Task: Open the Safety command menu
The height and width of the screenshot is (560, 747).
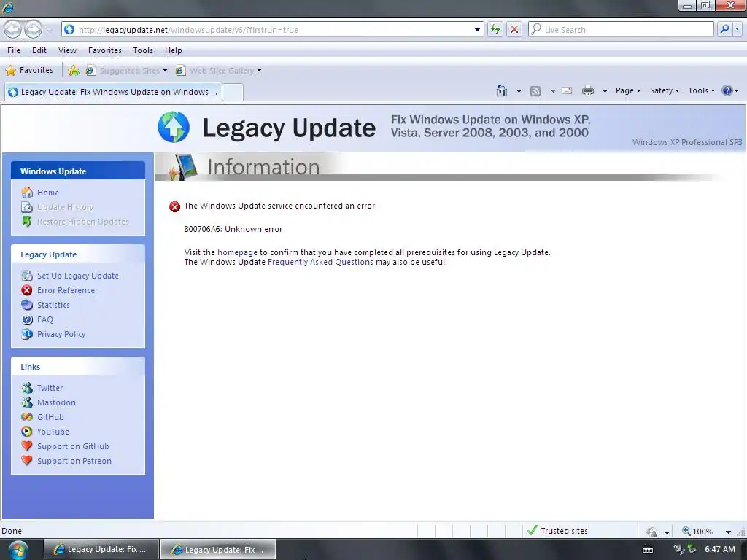Action: [665, 90]
